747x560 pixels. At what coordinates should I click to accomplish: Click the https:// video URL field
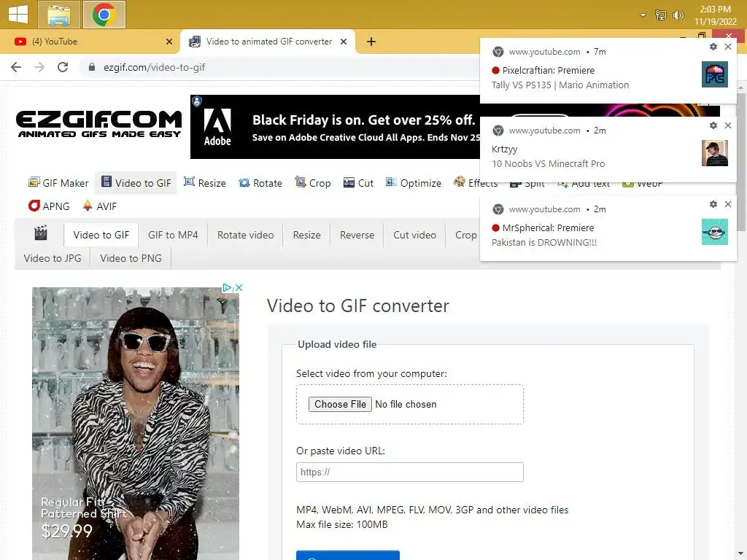(x=410, y=472)
